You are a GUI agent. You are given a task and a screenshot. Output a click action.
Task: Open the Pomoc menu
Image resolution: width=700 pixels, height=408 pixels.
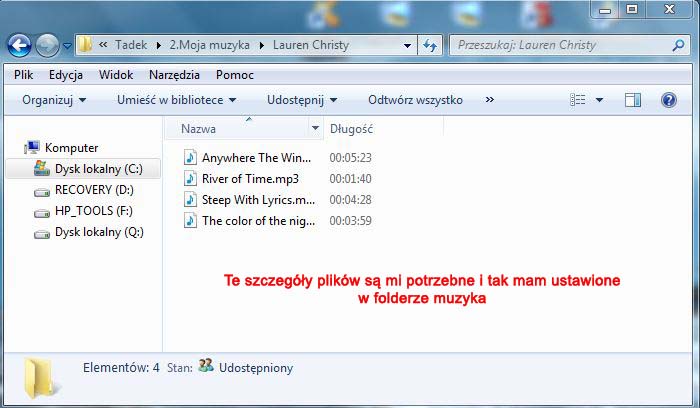(x=235, y=75)
